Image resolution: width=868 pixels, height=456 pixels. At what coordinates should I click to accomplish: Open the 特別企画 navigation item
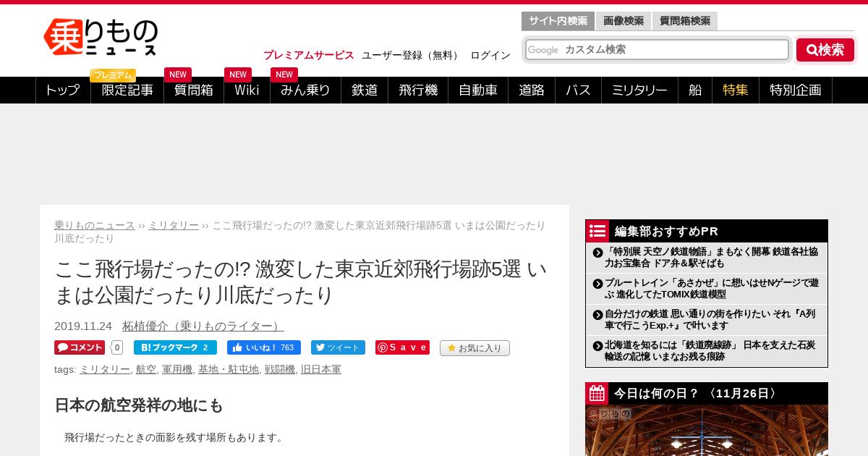coord(796,90)
